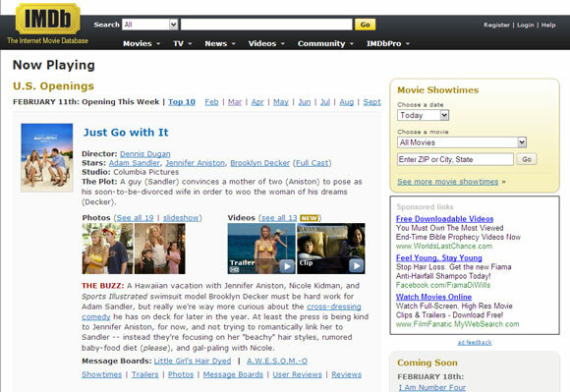The image size is (570, 392).
Task: Open the Login link
Action: [x=526, y=26]
